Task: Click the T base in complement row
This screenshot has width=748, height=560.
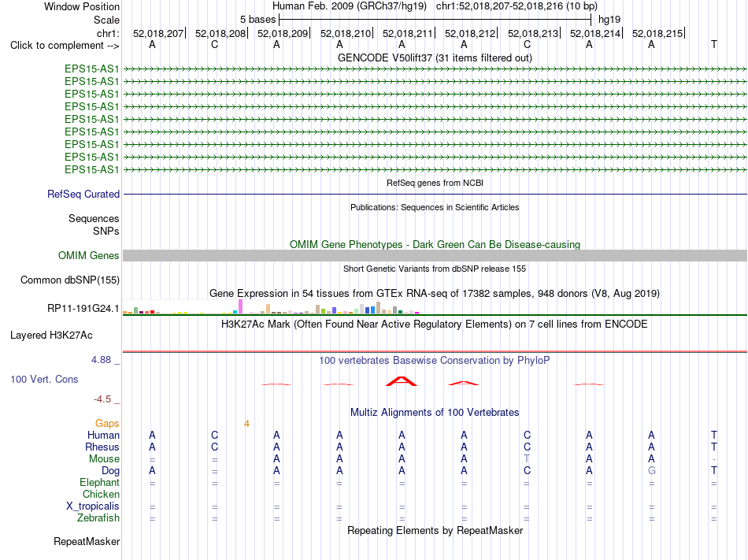Action: (714, 45)
